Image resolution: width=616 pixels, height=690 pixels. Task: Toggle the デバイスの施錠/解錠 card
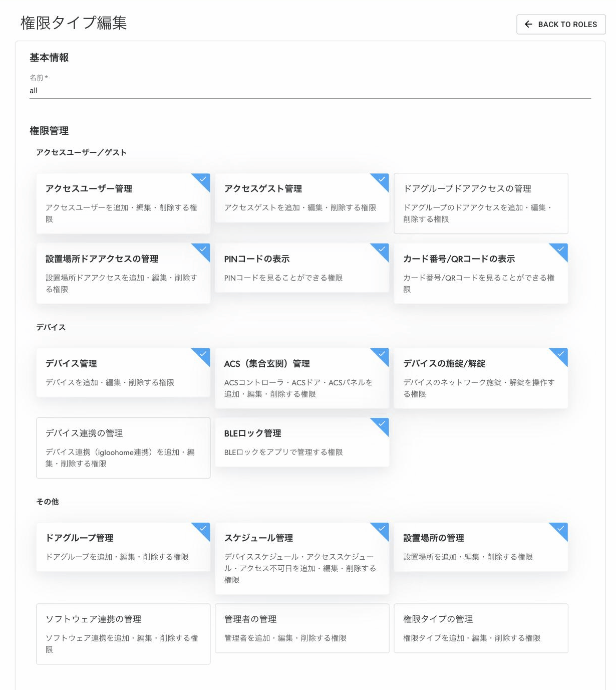tap(481, 378)
